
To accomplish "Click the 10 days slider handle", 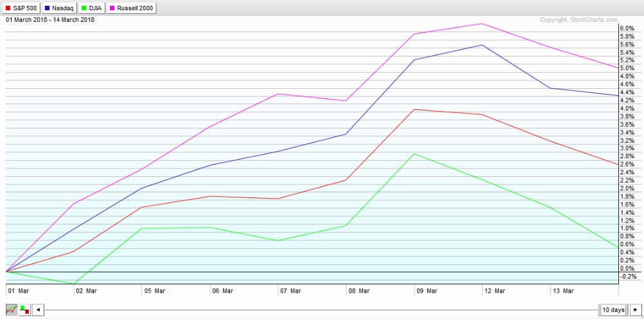I will pyautogui.click(x=614, y=309).
